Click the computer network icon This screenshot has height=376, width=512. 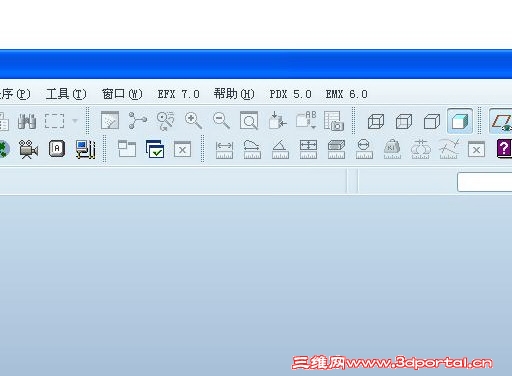coord(85,149)
